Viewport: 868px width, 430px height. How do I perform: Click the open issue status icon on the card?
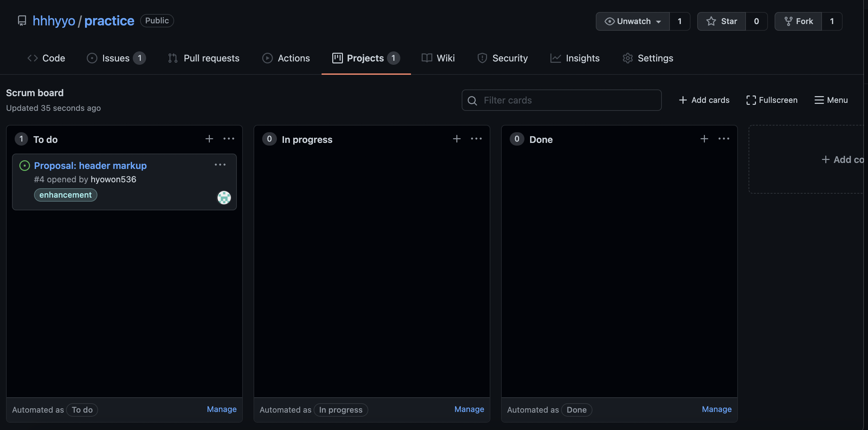point(24,166)
